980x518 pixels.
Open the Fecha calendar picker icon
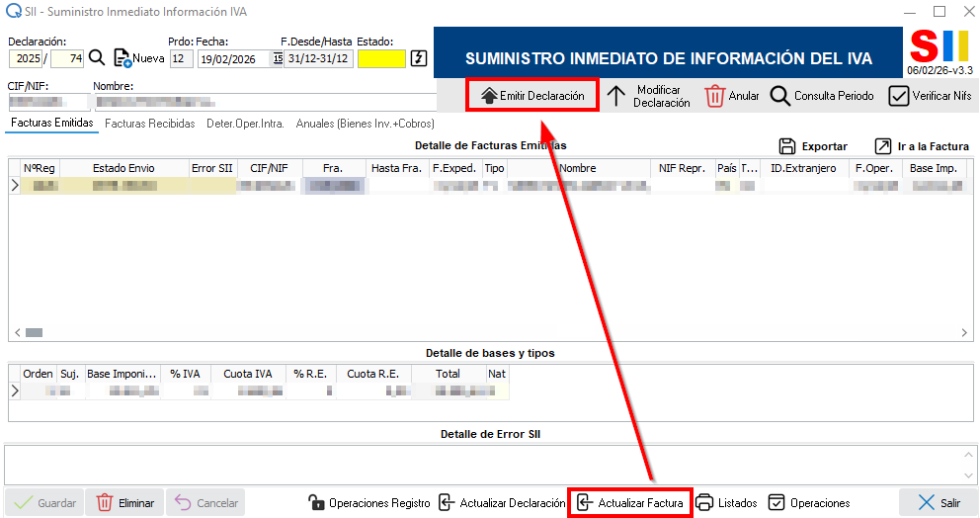pos(278,58)
